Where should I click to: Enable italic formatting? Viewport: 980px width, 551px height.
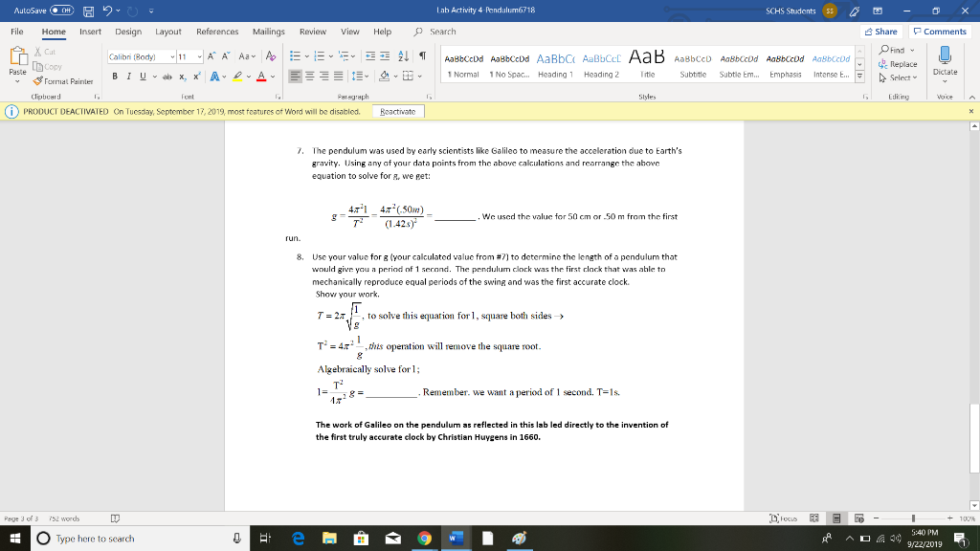[128, 77]
